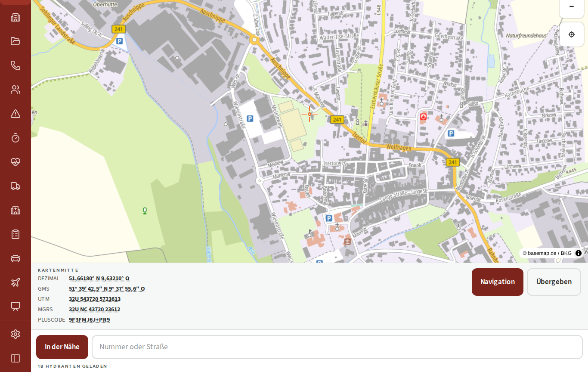Show map attribution info icon

[579, 253]
